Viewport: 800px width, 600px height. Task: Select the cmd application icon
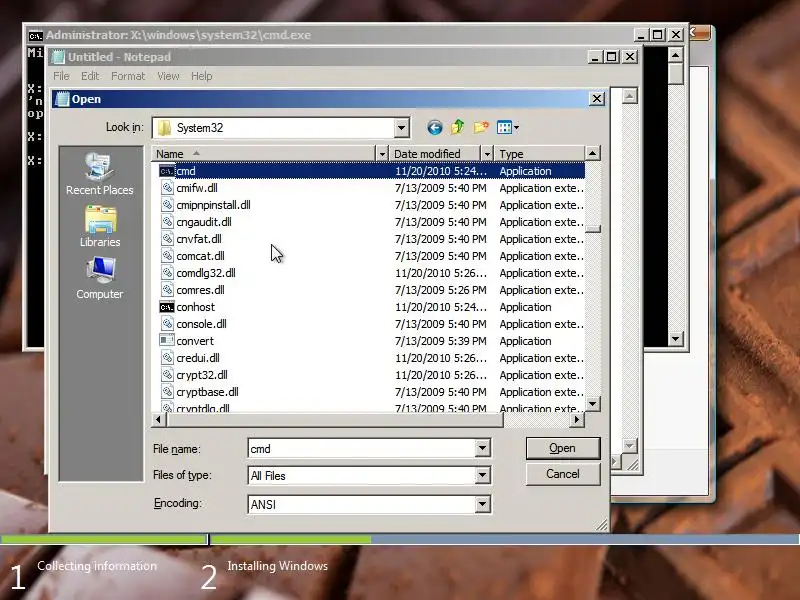tap(167, 171)
